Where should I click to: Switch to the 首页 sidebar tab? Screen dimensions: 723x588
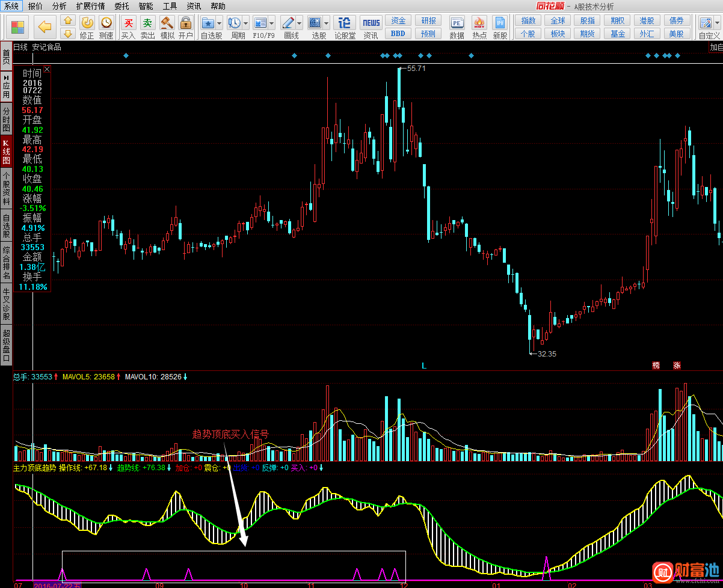pos(6,57)
